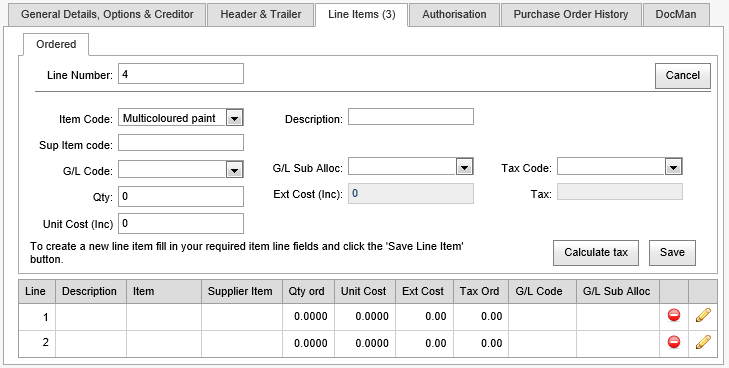Open the G/L Code dropdown arrow
This screenshot has height=368, width=729.
tap(234, 170)
